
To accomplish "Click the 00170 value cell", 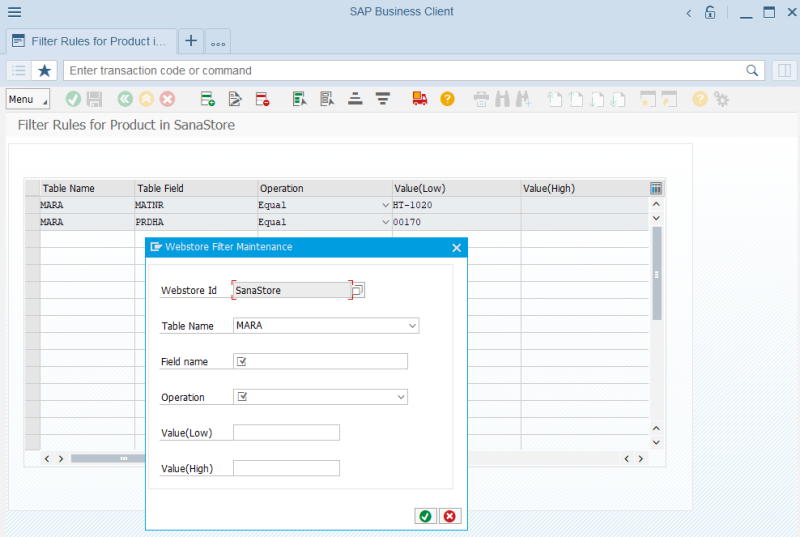I will 456,222.
